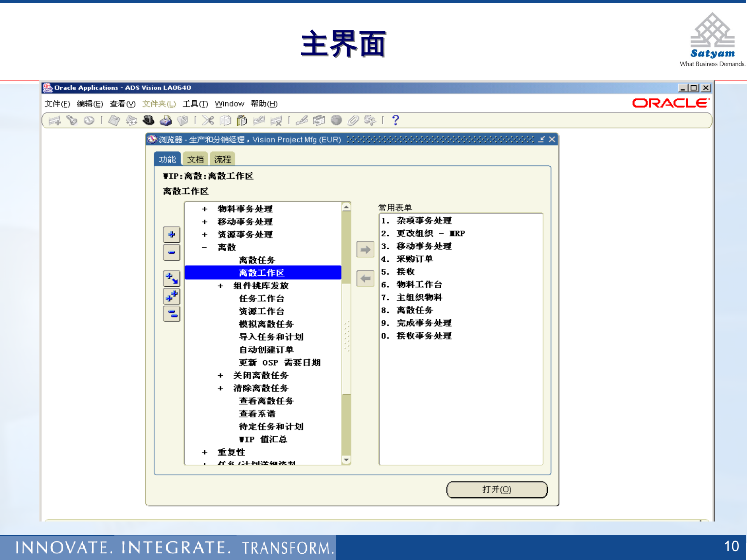
Task: Expand the 物料事务处理 tree node
Action: [204, 209]
